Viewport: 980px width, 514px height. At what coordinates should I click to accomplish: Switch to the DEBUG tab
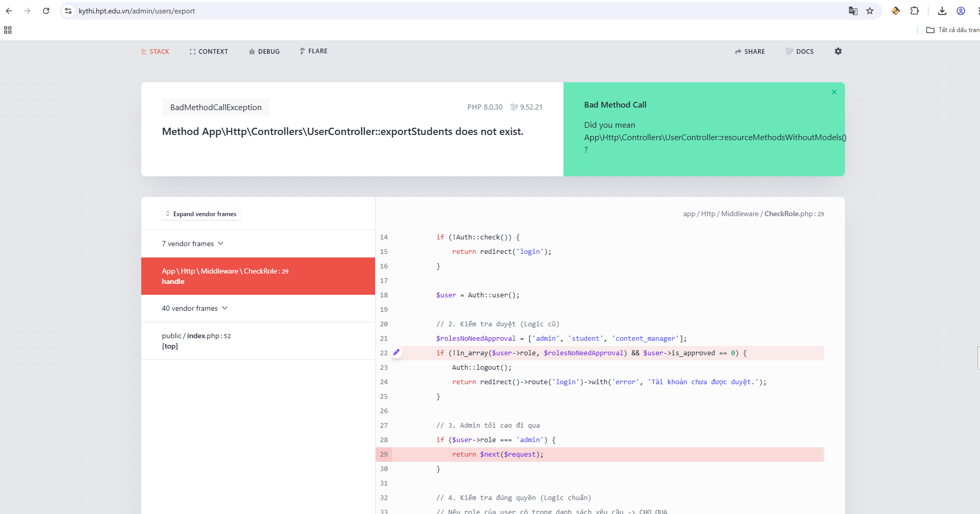[x=264, y=52]
